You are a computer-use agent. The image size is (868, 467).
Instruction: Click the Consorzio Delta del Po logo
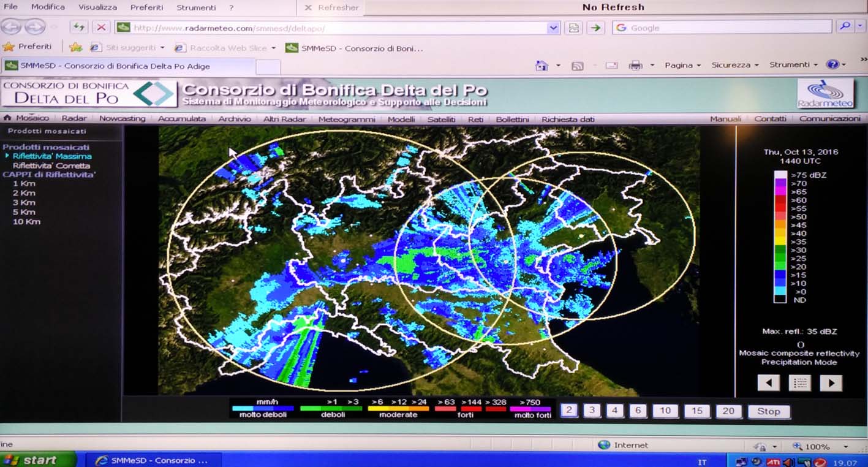pos(88,93)
